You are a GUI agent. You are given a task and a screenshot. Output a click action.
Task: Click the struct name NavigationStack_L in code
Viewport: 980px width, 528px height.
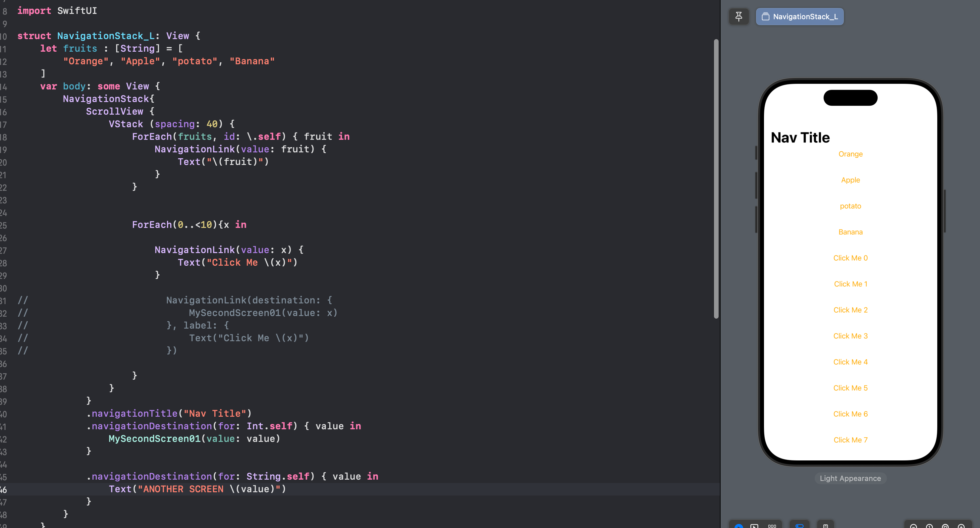(x=106, y=36)
